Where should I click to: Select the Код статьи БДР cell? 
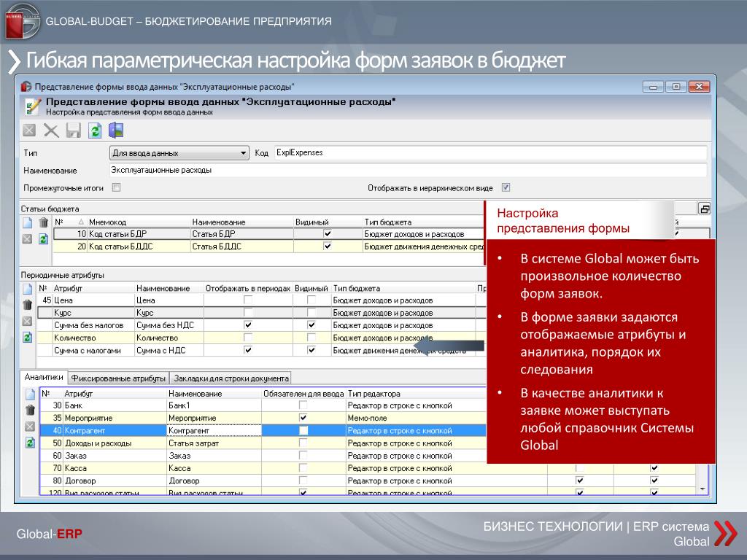pos(139,234)
